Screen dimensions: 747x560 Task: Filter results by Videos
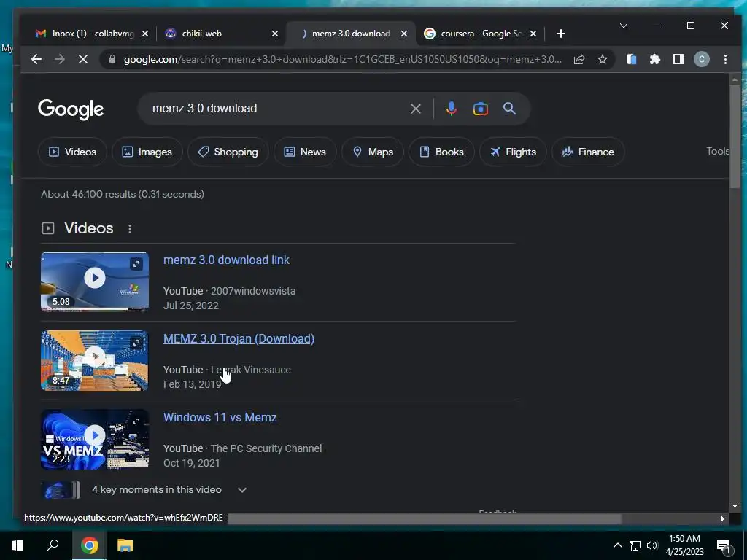(72, 152)
